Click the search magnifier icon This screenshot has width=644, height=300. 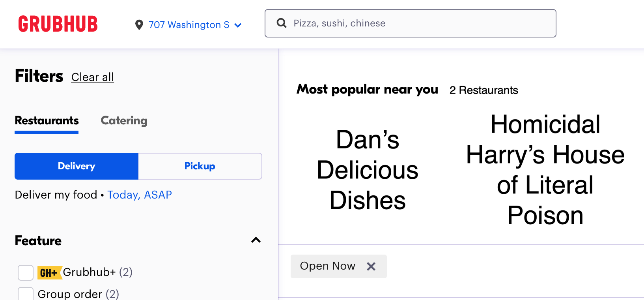pos(282,23)
